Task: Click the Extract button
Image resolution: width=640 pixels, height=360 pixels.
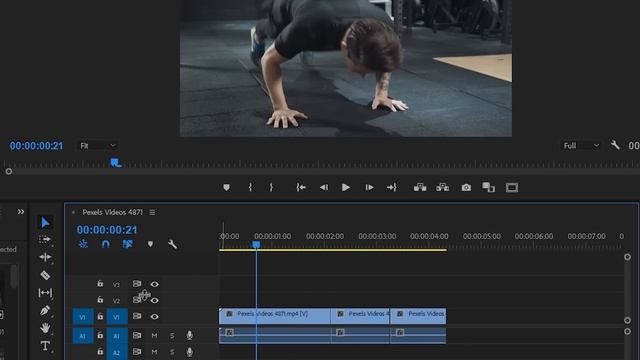Action: tap(442, 187)
